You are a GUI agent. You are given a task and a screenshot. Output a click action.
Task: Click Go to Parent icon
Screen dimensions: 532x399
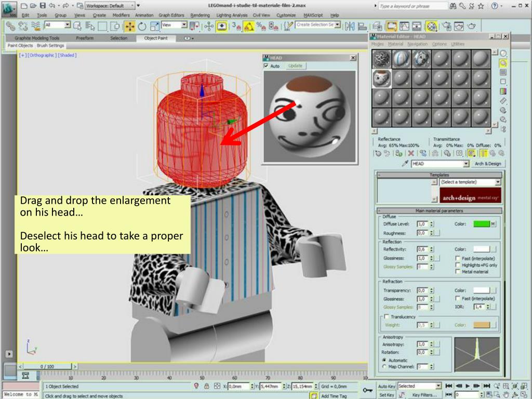pyautogui.click(x=493, y=153)
